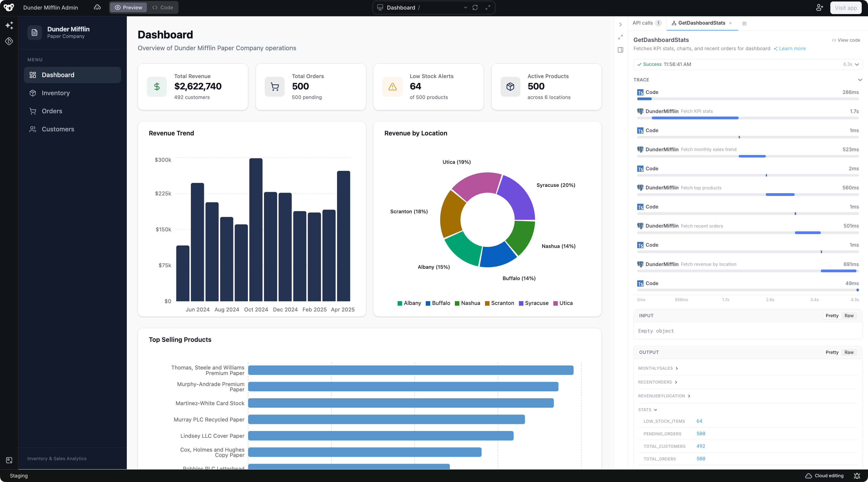This screenshot has height=482, width=868.
Task: Toggle the split panel layout icon
Action: (x=620, y=50)
